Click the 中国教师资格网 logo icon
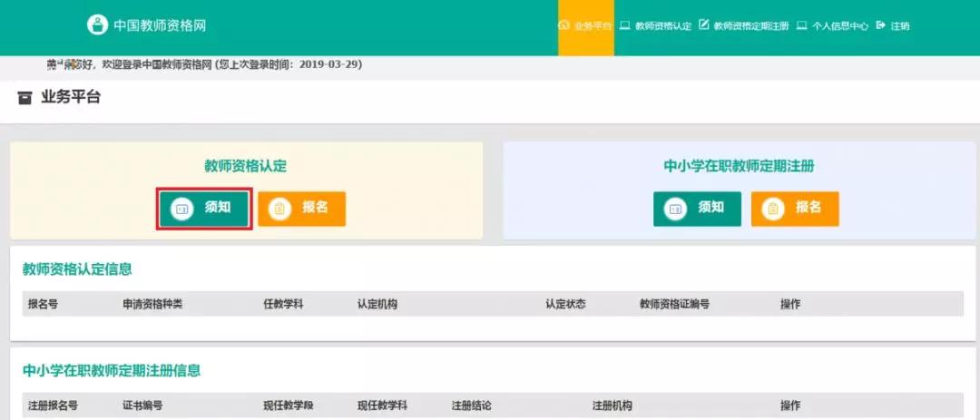This screenshot has height=420, width=980. [97, 25]
